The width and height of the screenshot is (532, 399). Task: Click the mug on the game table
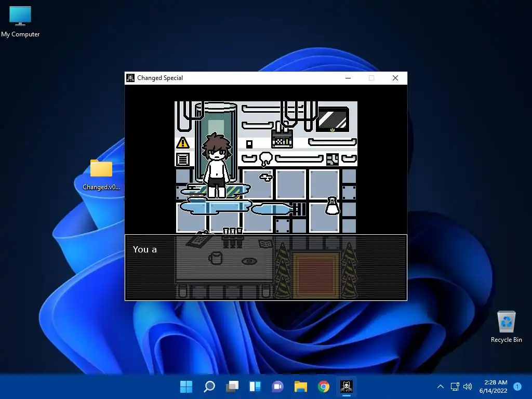215,258
